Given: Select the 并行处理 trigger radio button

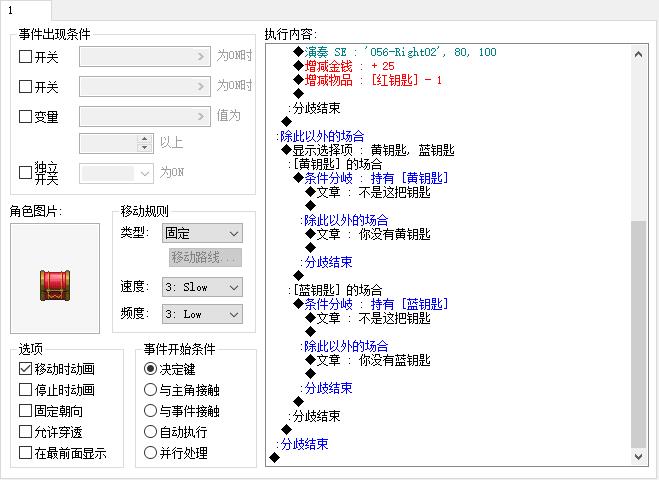Looking at the screenshot, I should coord(150,453).
